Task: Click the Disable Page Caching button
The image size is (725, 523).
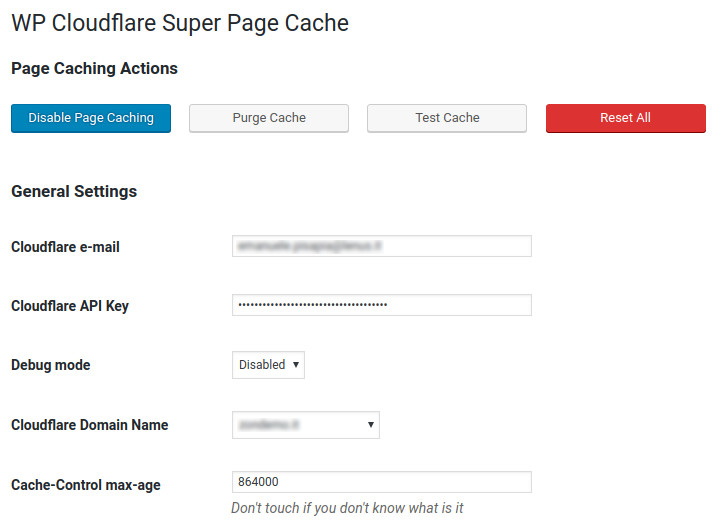Action: pyautogui.click(x=91, y=118)
